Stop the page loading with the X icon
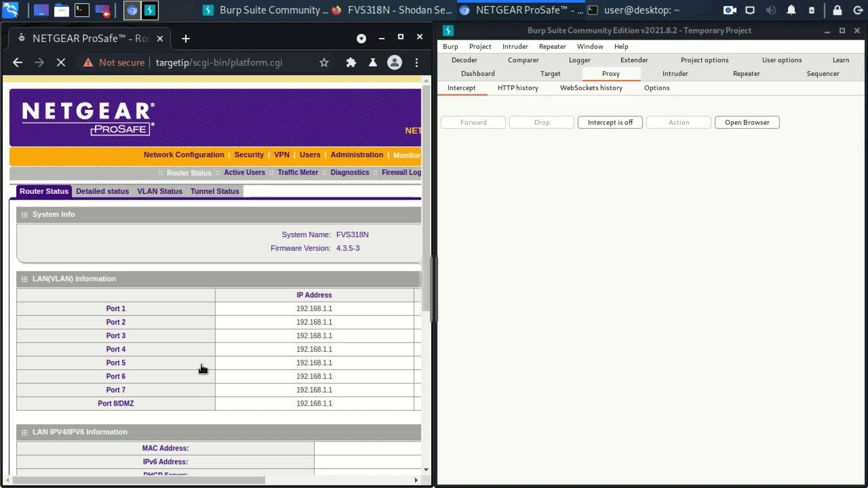This screenshot has height=488, width=868. 61,62
